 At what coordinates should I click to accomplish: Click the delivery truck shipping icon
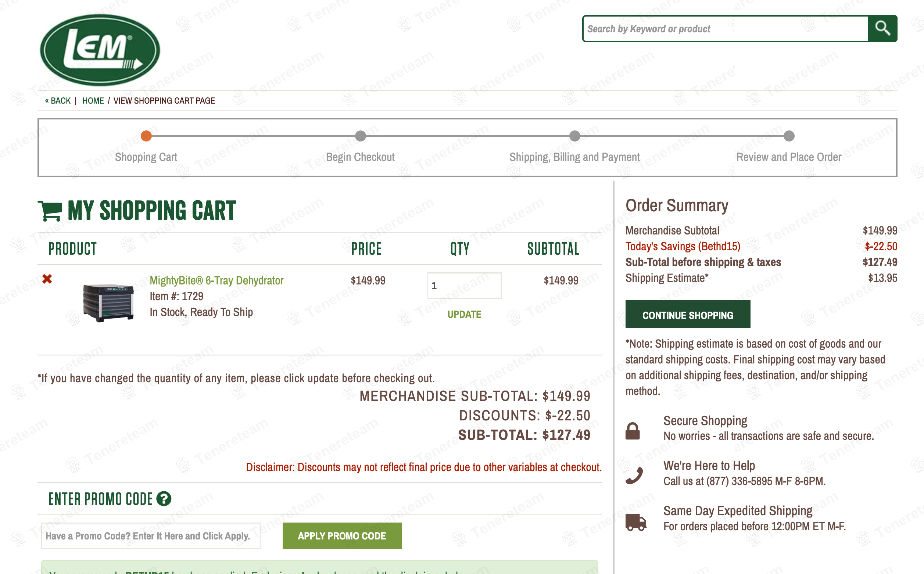[635, 522]
